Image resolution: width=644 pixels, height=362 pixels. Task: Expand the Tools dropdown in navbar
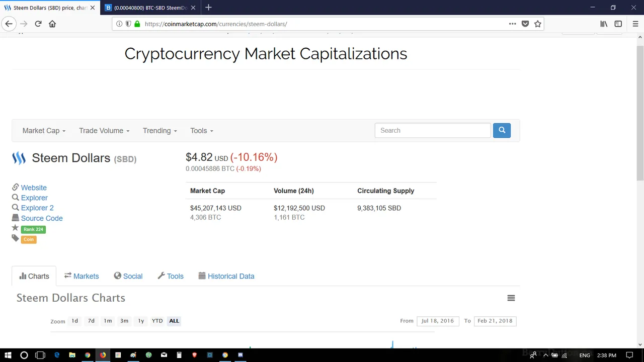point(202,131)
